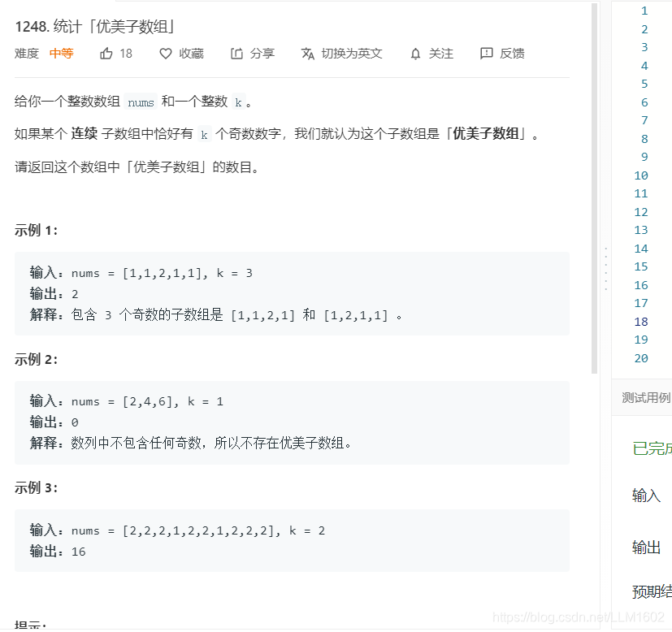Click the description panel vertical scrollbar
Screen dimensions: 672x632
pyautogui.click(x=594, y=188)
